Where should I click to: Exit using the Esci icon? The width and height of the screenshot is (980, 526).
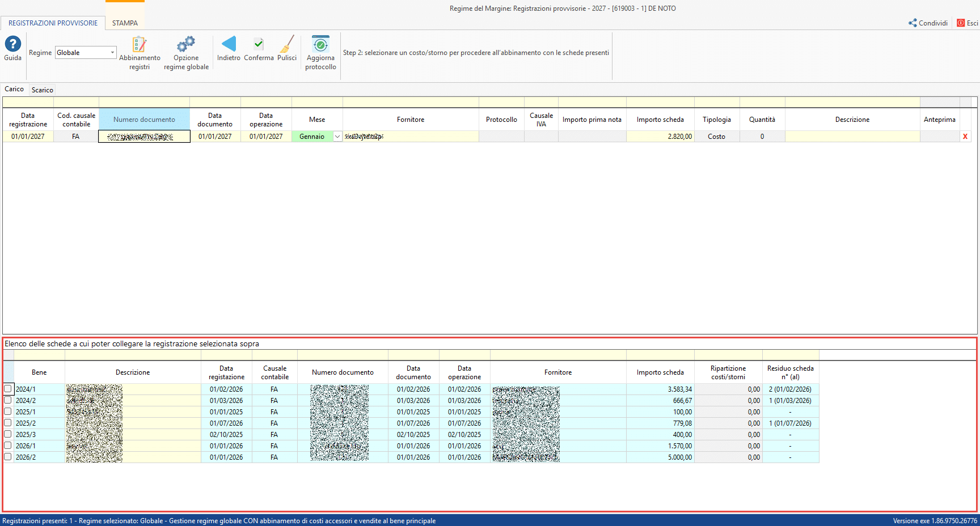click(x=961, y=23)
